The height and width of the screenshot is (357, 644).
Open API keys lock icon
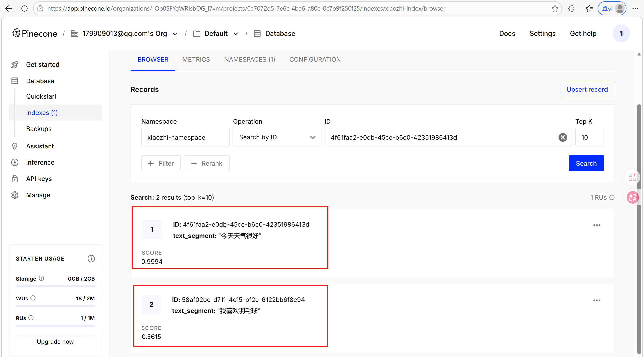(x=15, y=179)
